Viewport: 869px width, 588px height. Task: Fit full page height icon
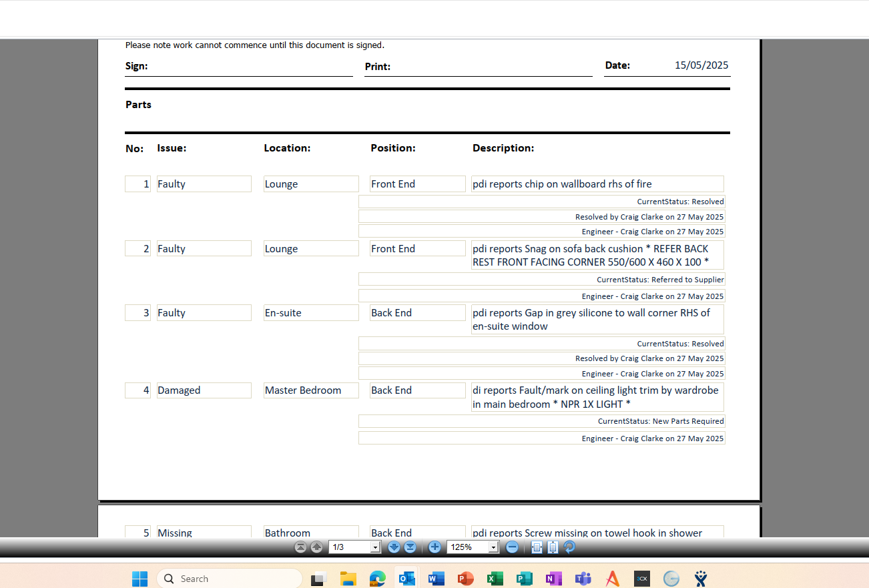553,547
